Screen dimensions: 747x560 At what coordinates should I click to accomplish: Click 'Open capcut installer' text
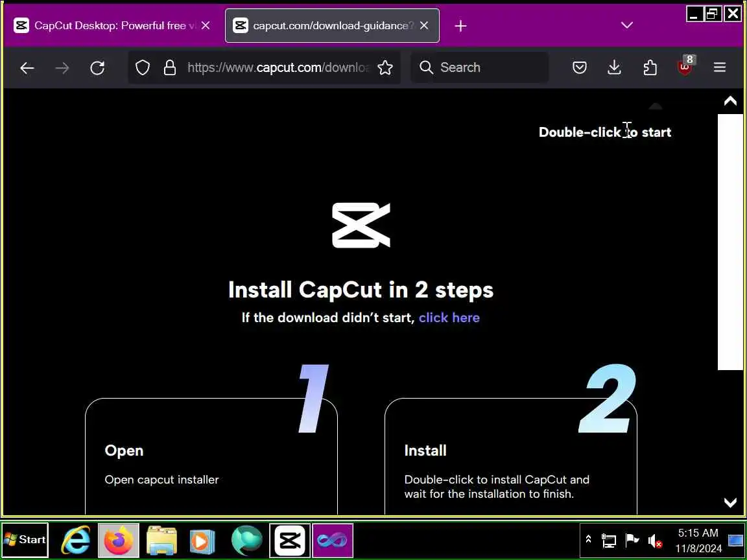161,480
